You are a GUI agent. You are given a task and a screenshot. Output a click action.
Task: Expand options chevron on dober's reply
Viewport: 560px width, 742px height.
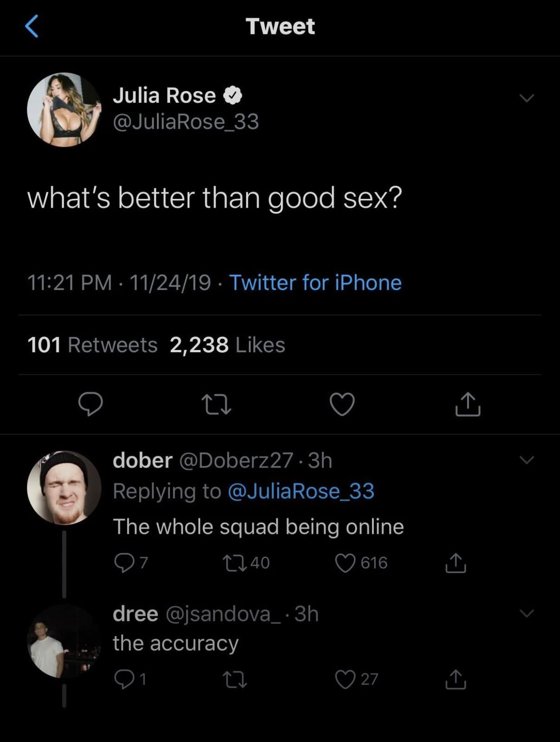click(x=527, y=460)
